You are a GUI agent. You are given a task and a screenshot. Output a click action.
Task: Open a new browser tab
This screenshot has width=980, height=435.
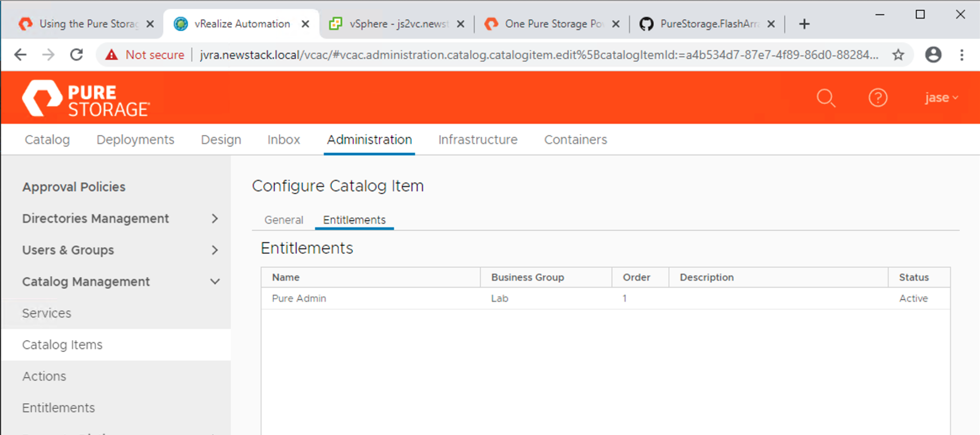[x=804, y=24]
